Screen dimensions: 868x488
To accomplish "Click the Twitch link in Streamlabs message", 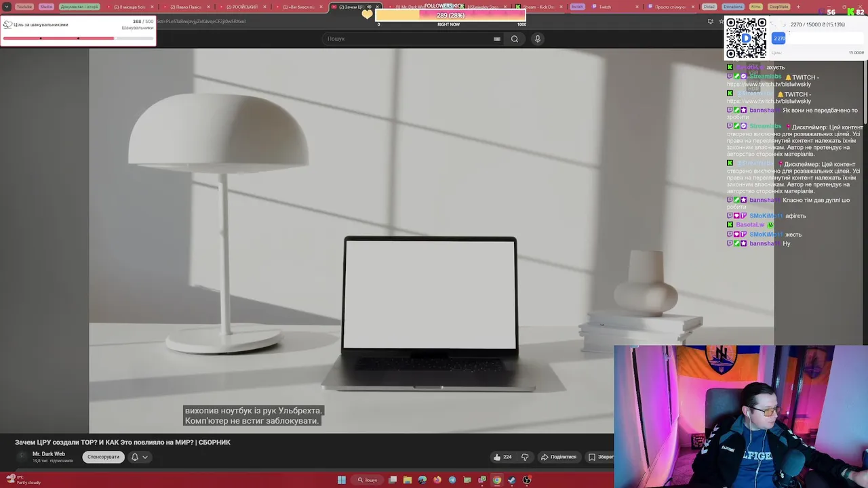I will coord(768,84).
